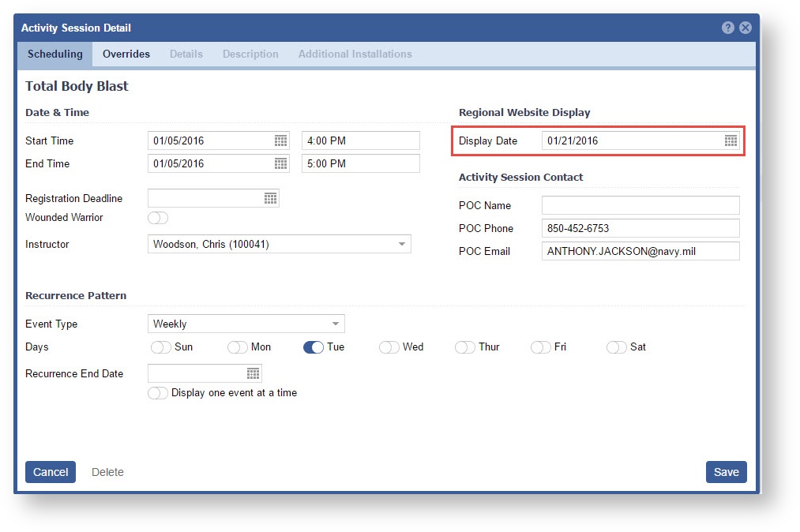Expand the Instructor dropdown

tap(401, 245)
